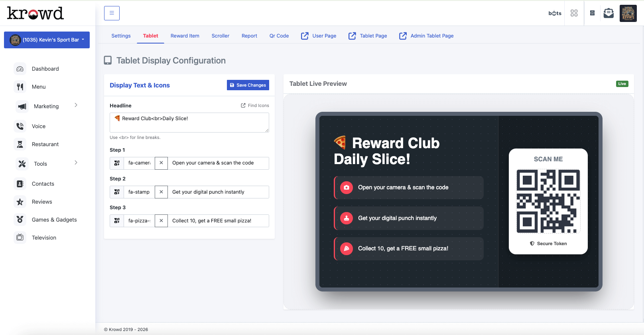Switch to the Scroller tab
The width and height of the screenshot is (644, 335).
(x=220, y=36)
